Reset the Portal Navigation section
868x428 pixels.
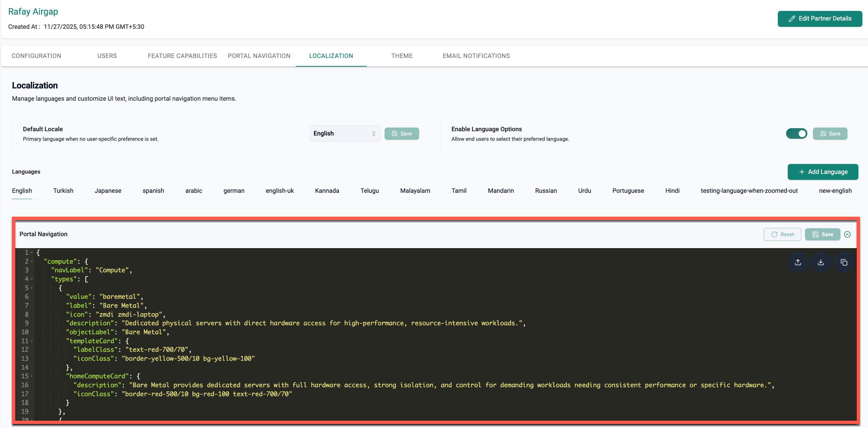782,234
